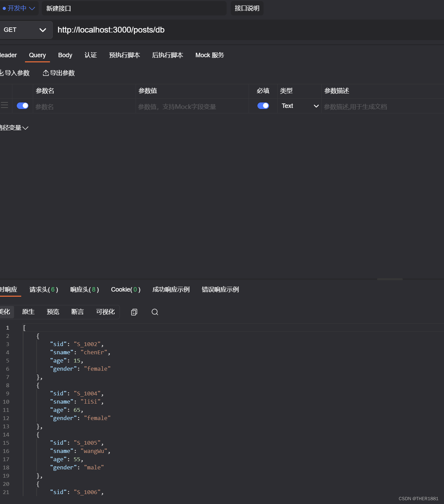Click the 接口说明 button
The height and width of the screenshot is (504, 444).
[x=247, y=8]
